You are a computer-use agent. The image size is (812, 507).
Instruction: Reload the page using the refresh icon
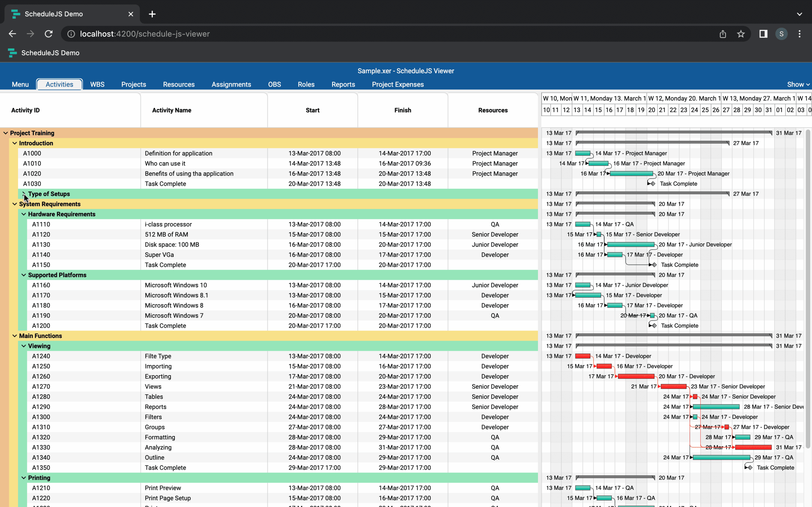pos(48,34)
